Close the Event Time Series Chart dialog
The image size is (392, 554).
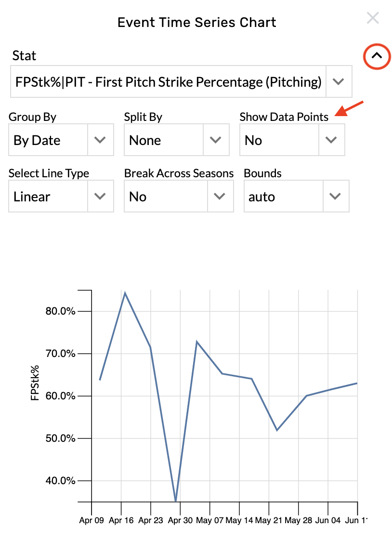373,18
